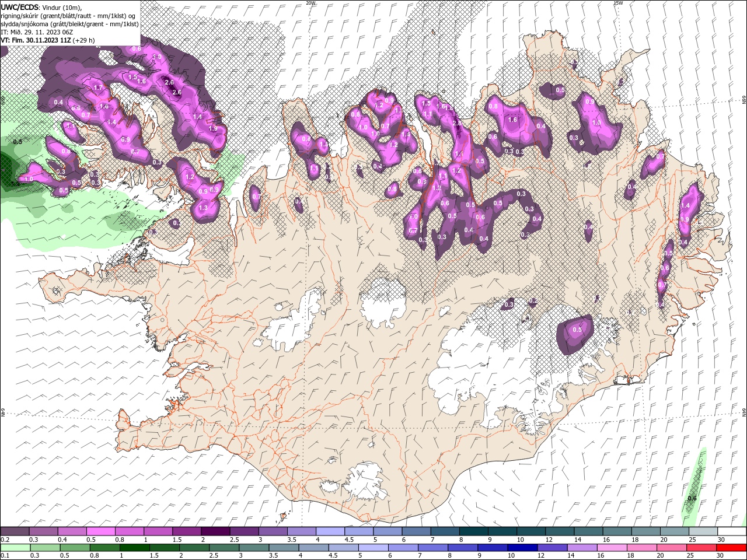The image size is (747, 560).
Task: Click the '0.2' label starting the top legend row
Action: point(5,540)
